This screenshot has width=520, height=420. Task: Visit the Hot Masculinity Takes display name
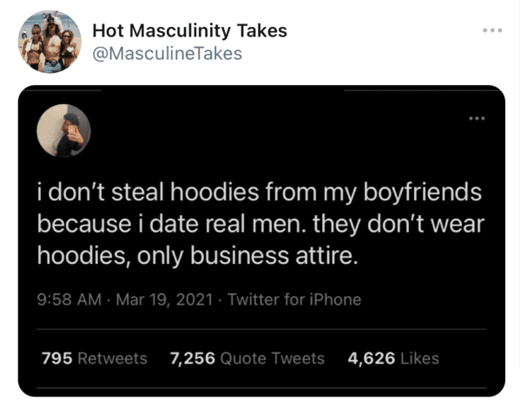tap(190, 30)
